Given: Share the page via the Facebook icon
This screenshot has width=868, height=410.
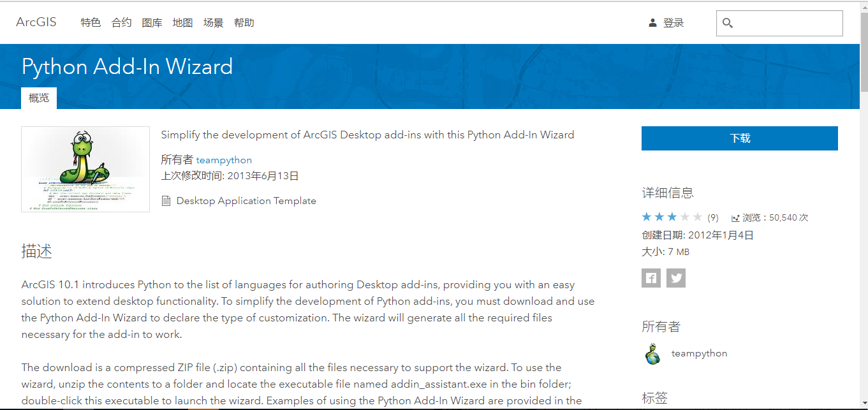Looking at the screenshot, I should click(651, 277).
